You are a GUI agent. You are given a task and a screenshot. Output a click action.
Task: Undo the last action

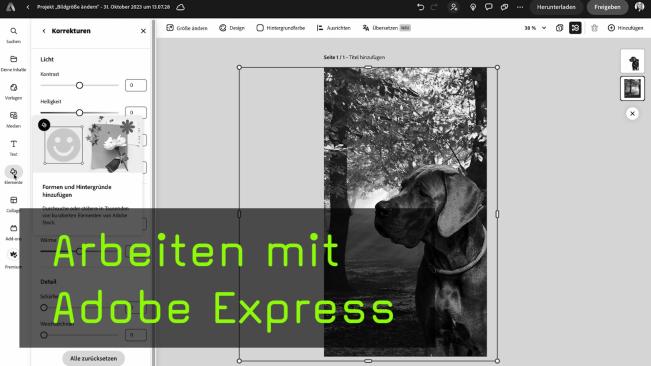(420, 7)
